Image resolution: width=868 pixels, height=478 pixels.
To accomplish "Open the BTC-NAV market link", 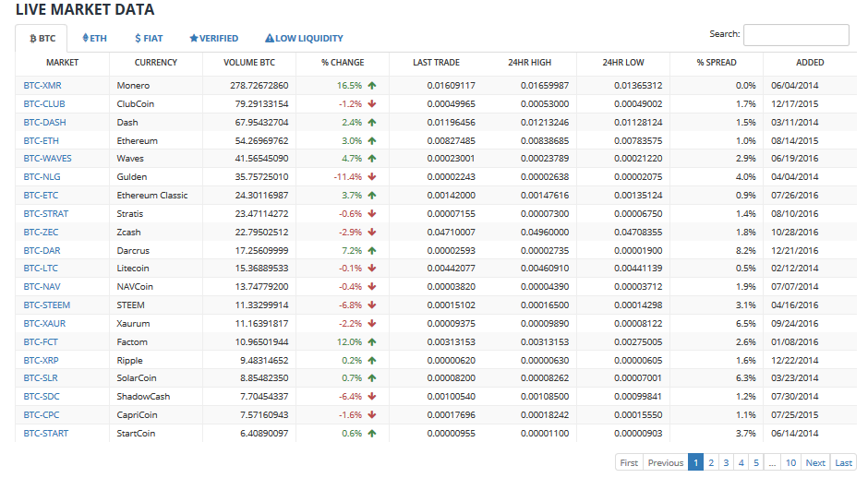I will pyautogui.click(x=42, y=287).
